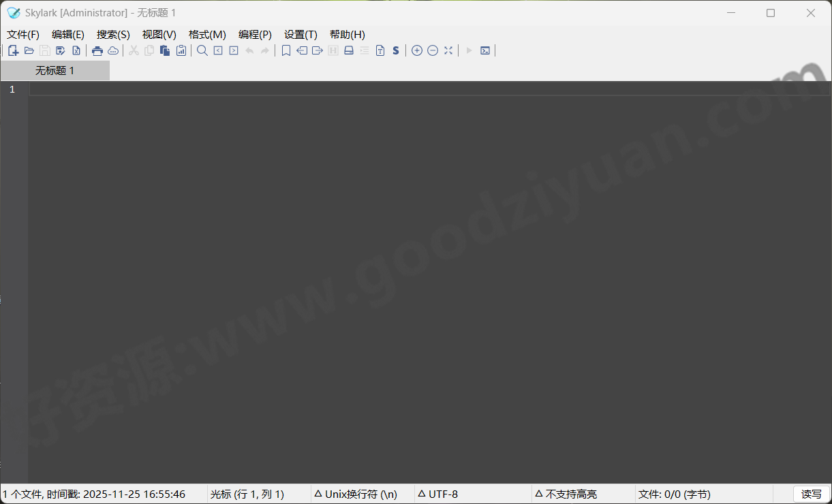Open a file with the folder toolbar icon

(29, 50)
